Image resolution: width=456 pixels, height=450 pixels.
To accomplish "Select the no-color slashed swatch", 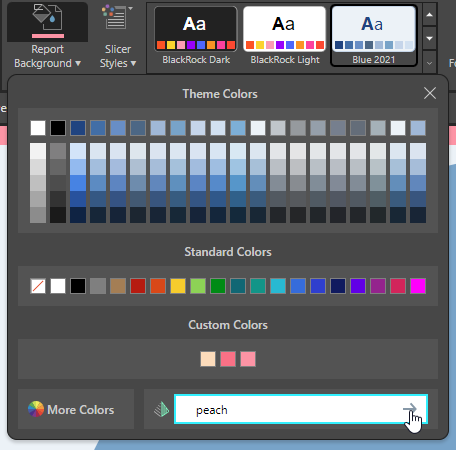I will tap(38, 286).
